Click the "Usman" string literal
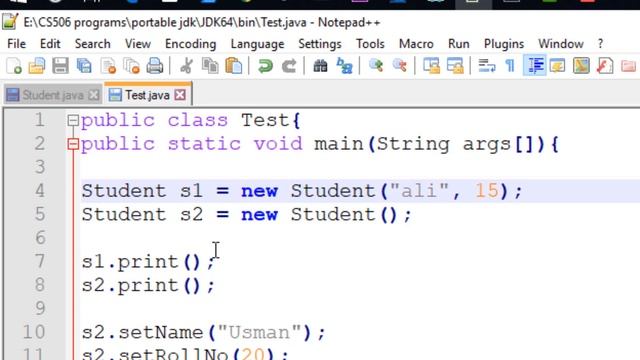640x360 pixels. coord(260,332)
